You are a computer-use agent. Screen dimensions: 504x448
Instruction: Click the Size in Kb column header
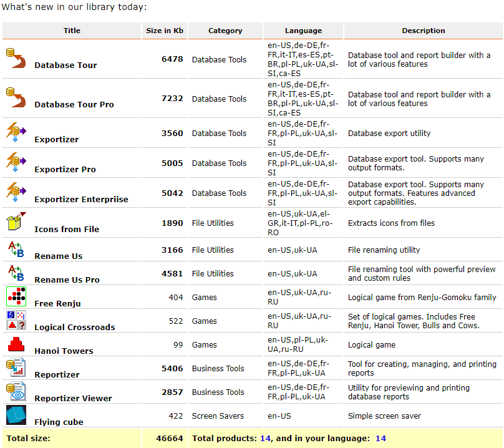(x=164, y=31)
